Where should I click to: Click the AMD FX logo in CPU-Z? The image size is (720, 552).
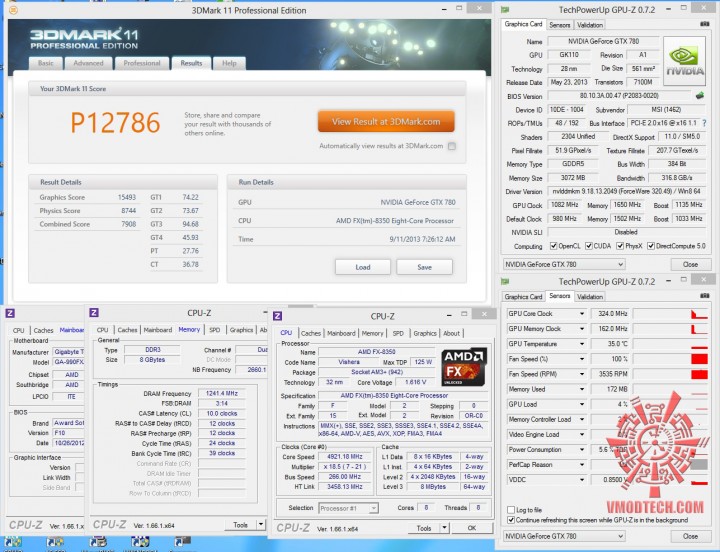(464, 367)
